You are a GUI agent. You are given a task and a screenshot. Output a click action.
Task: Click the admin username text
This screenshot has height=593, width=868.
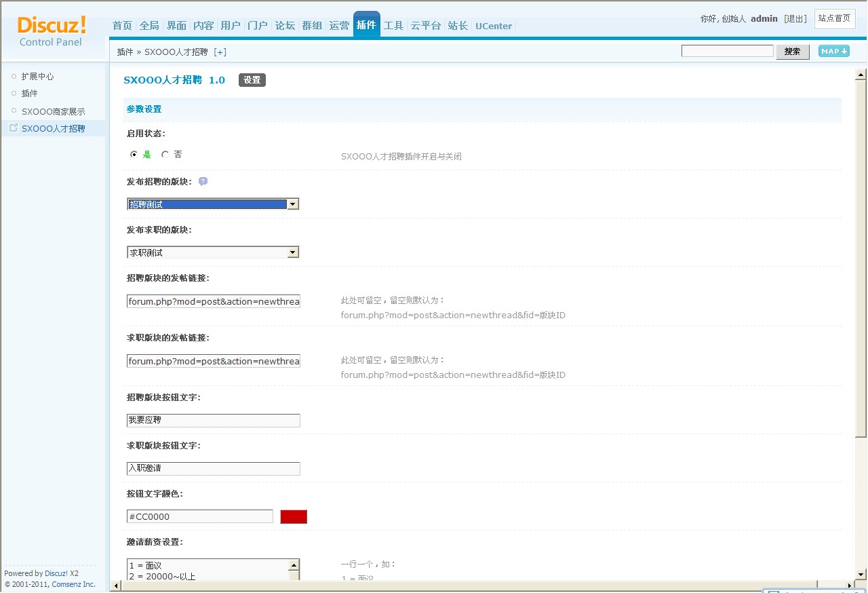(764, 19)
